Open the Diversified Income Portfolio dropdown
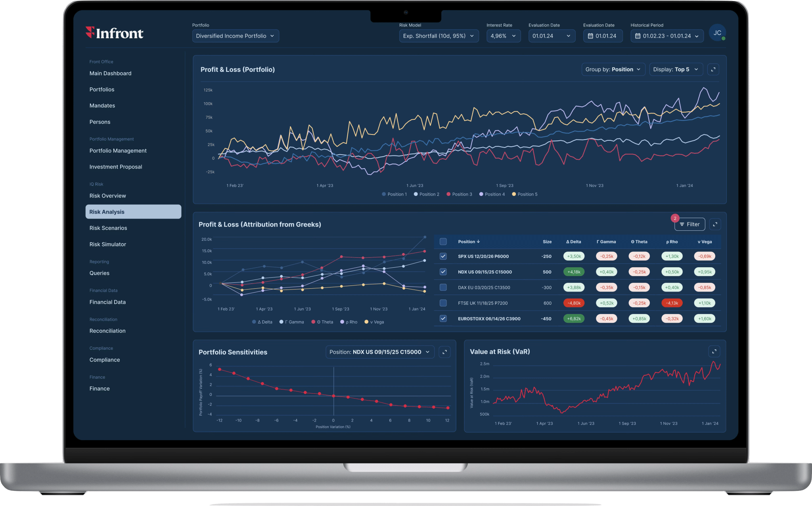 tap(235, 36)
